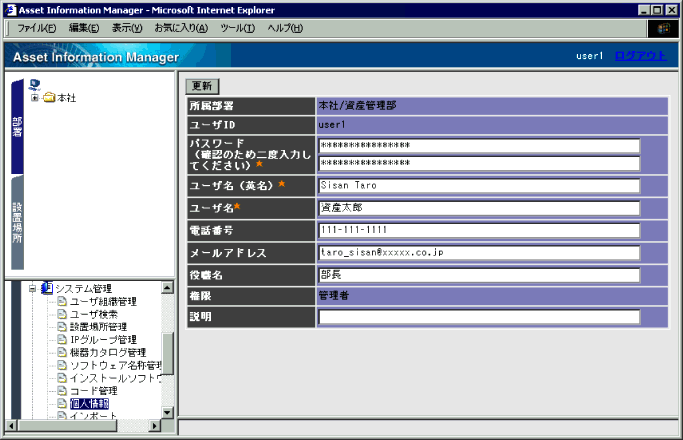Screen dimensions: 683x440
Task: Click the Internet Explorer title bar icon
Action: 11,10
